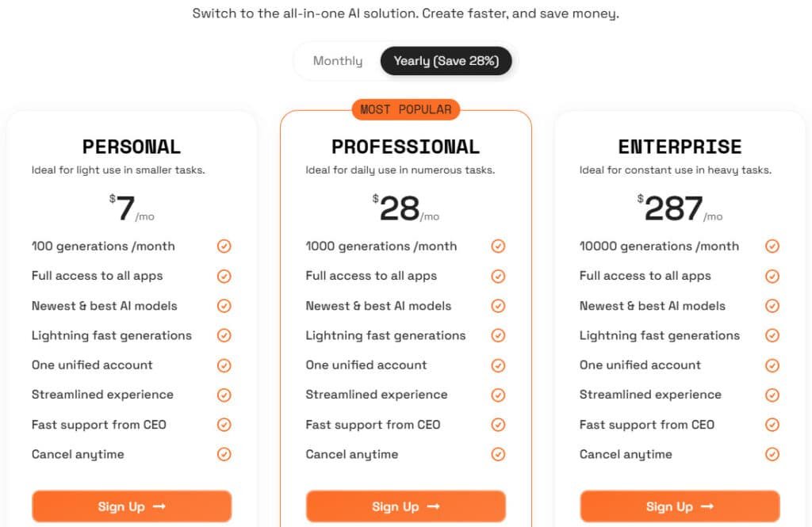The height and width of the screenshot is (527, 812).
Task: Click the checkmark for Personal's Full access to all apps
Action: point(224,276)
